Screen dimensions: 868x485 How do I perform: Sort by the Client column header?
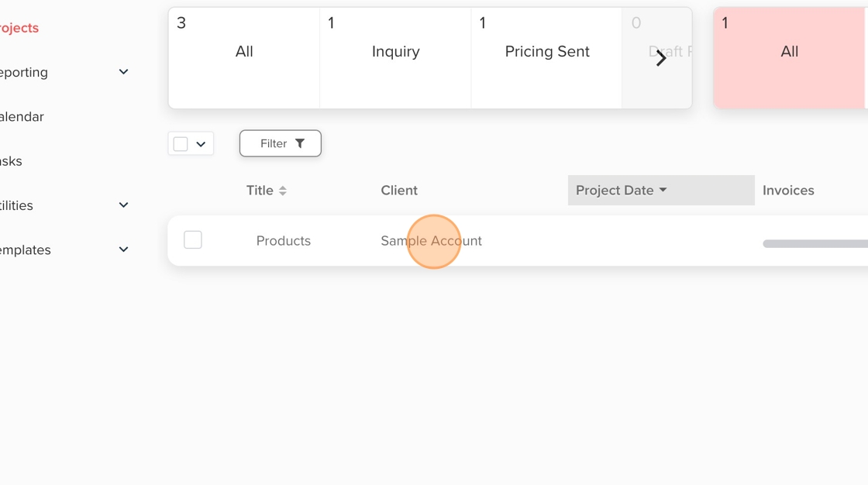[399, 191]
